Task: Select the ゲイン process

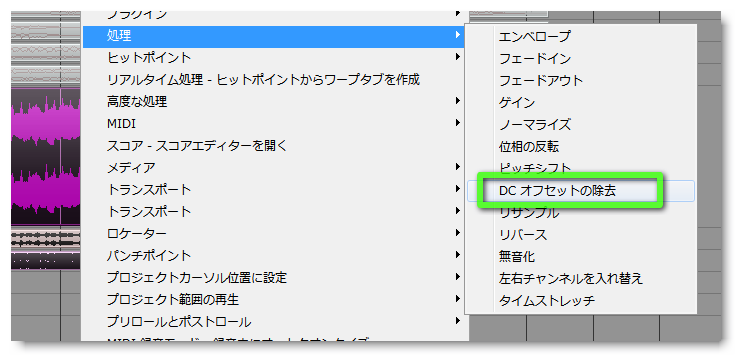Action: click(580, 103)
